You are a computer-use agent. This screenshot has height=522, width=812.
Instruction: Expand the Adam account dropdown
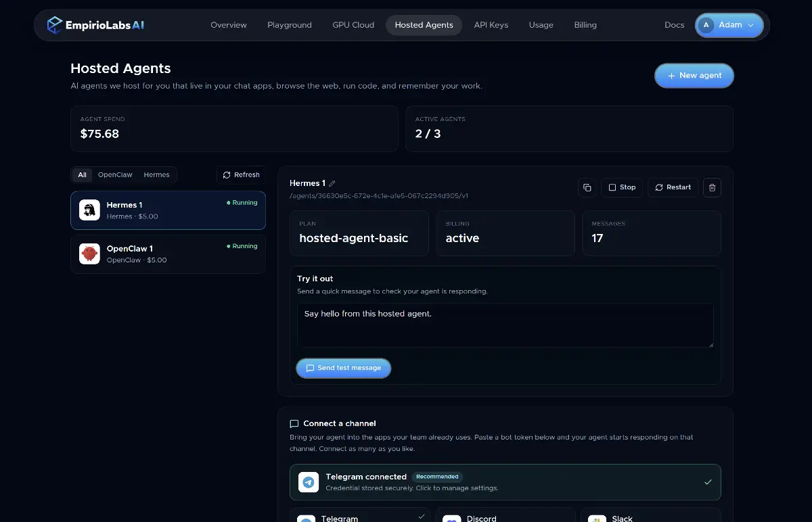(729, 25)
